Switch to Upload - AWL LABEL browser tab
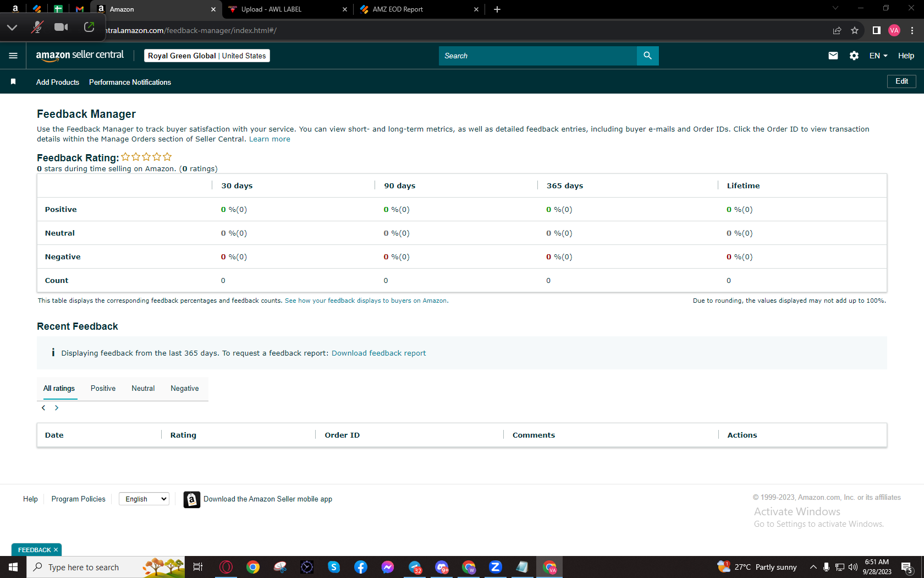Screen dimensions: 924x578 (288, 9)
